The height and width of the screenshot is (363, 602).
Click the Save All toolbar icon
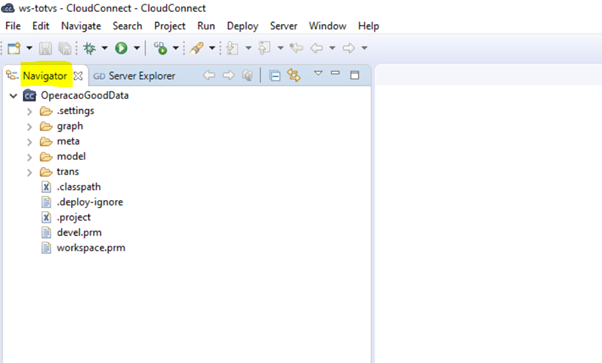tap(64, 48)
